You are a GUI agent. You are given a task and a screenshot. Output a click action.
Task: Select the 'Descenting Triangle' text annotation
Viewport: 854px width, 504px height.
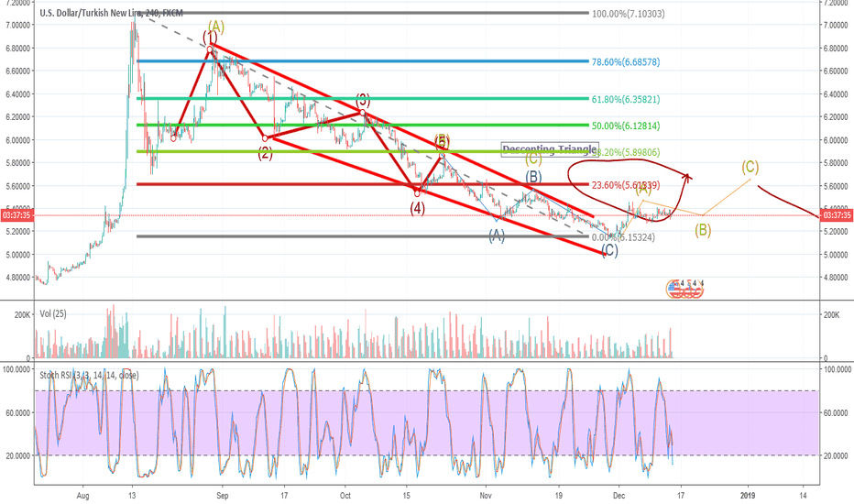tap(549, 148)
